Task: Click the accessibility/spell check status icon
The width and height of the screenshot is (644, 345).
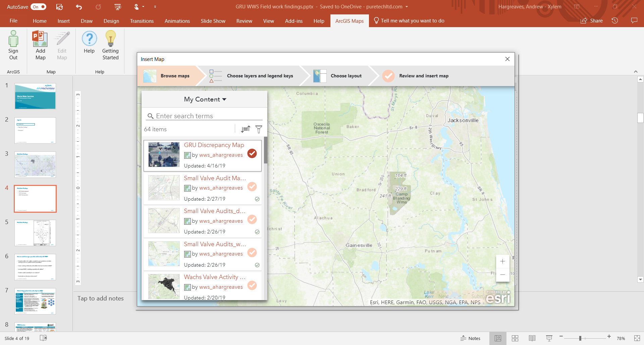Action: tap(43, 338)
